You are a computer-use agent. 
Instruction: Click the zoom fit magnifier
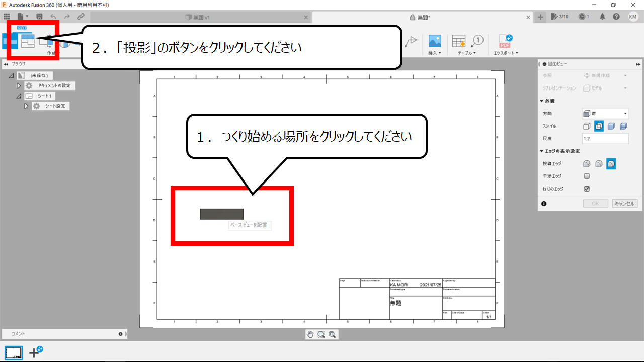click(332, 334)
